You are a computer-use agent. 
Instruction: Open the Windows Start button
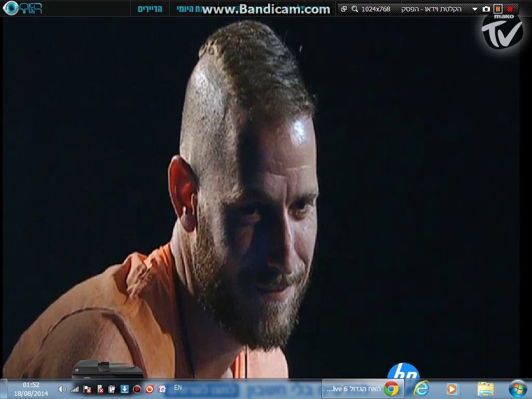pyautogui.click(x=518, y=389)
